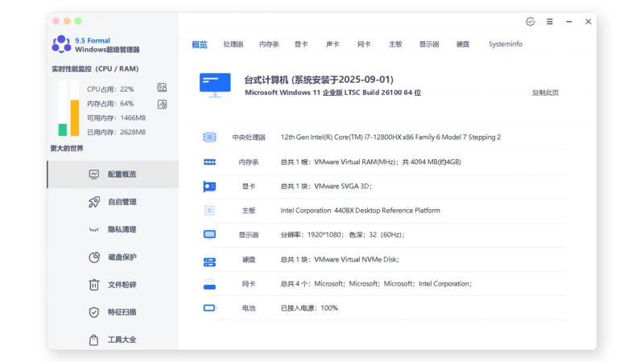Click the yellow macOS-style window dot
644x362 pixels.
tap(67, 21)
